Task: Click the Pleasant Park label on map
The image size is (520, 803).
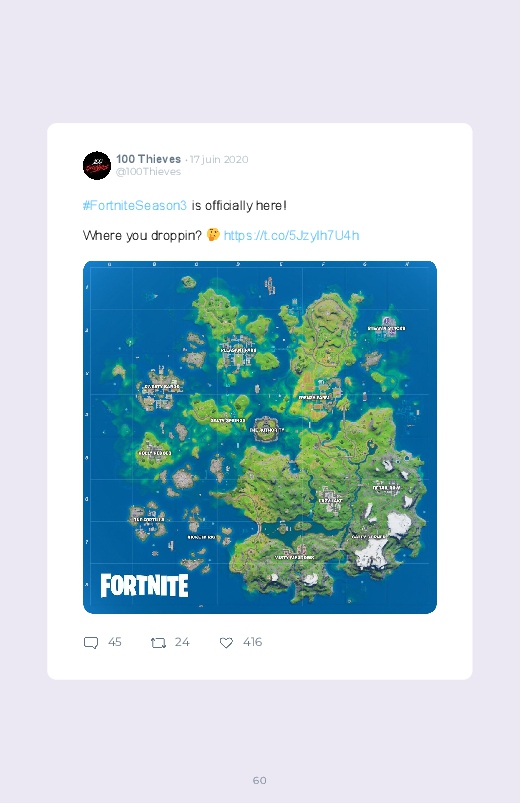Action: [238, 350]
